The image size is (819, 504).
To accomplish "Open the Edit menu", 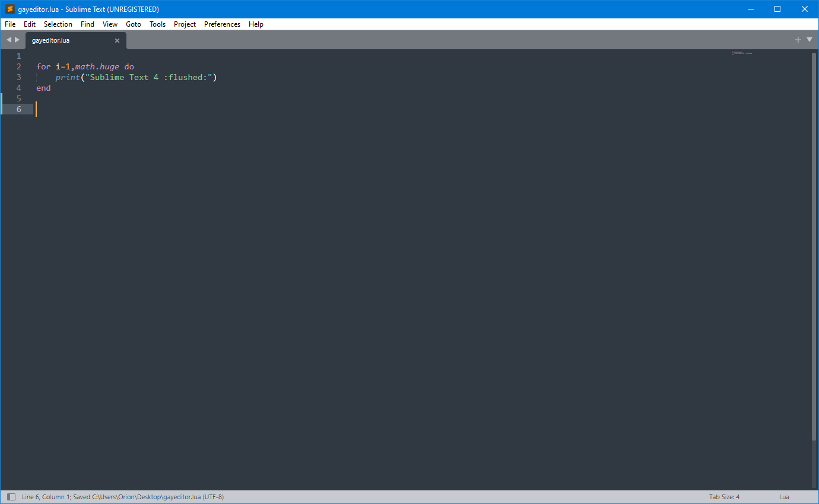I will point(30,24).
